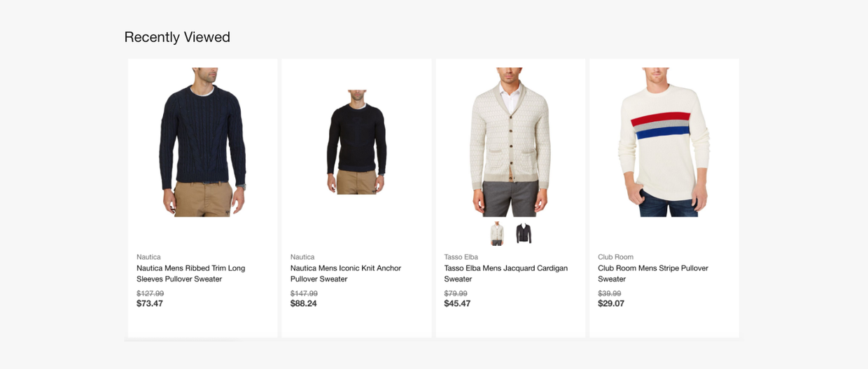Click the $73.47 sale price
868x369 pixels.
click(x=150, y=303)
